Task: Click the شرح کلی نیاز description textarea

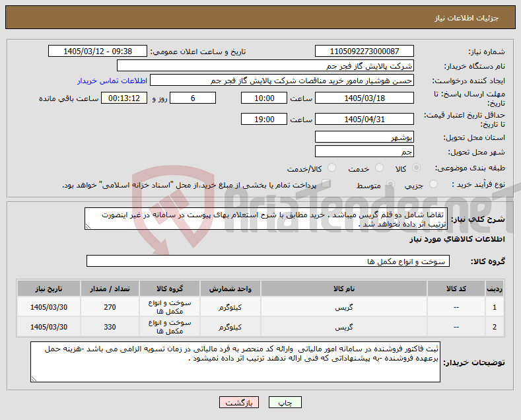Action: point(266,219)
